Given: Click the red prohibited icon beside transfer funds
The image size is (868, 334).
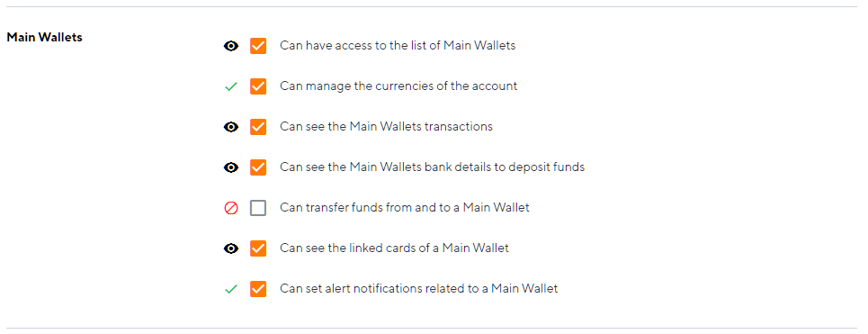Looking at the screenshot, I should click(x=231, y=208).
